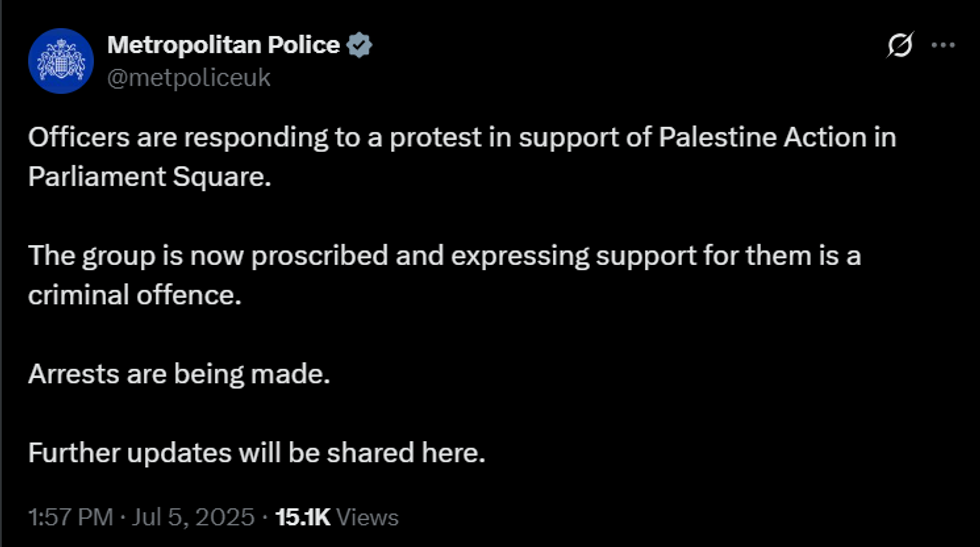Click the 15.1K view count

tap(302, 517)
